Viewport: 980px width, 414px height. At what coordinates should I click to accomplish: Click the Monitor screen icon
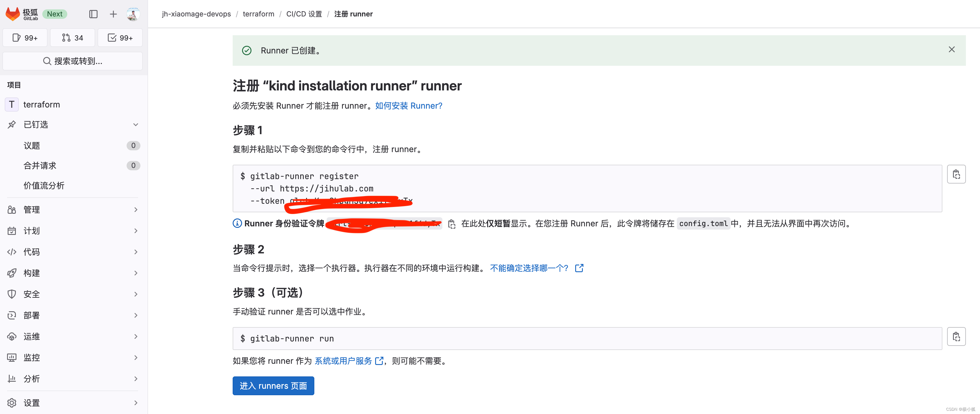pos(12,357)
